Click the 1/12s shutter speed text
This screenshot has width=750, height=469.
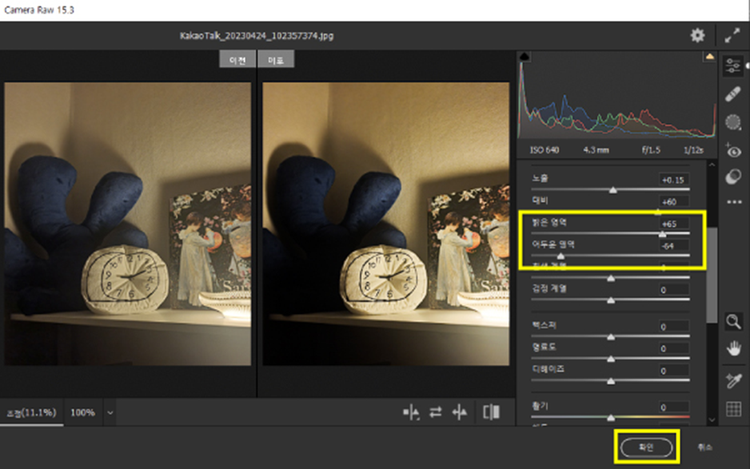pyautogui.click(x=694, y=150)
